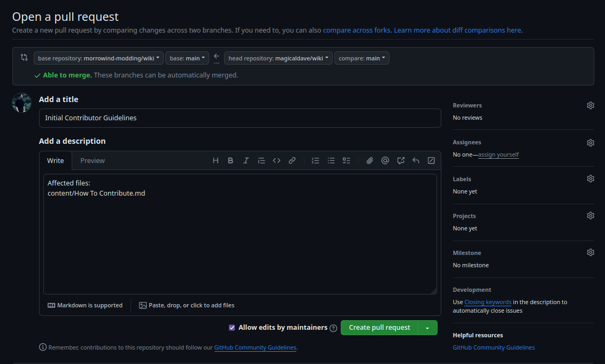This screenshot has width=605, height=364.
Task: Open Projects settings gear
Action: pyautogui.click(x=591, y=215)
